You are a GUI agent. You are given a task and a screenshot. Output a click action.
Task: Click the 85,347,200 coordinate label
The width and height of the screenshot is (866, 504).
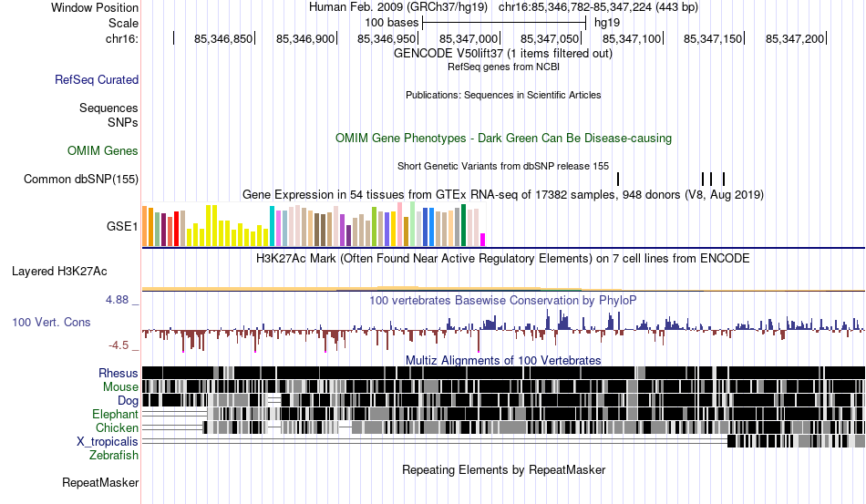(x=795, y=38)
